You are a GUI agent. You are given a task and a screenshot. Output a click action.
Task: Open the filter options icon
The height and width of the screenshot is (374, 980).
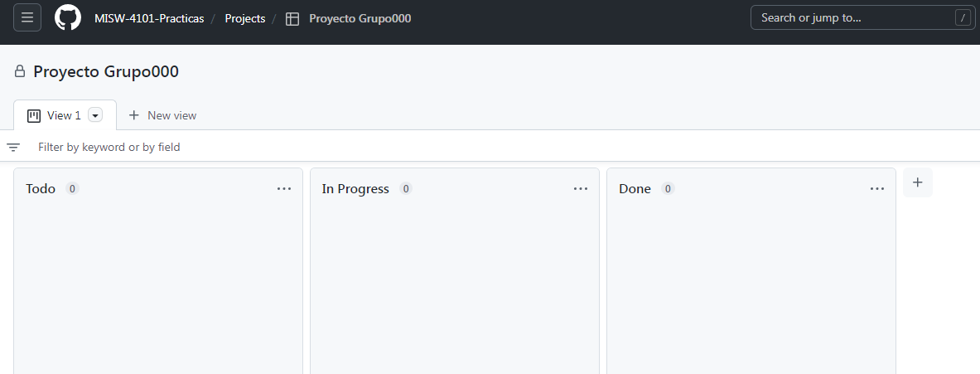click(x=13, y=148)
